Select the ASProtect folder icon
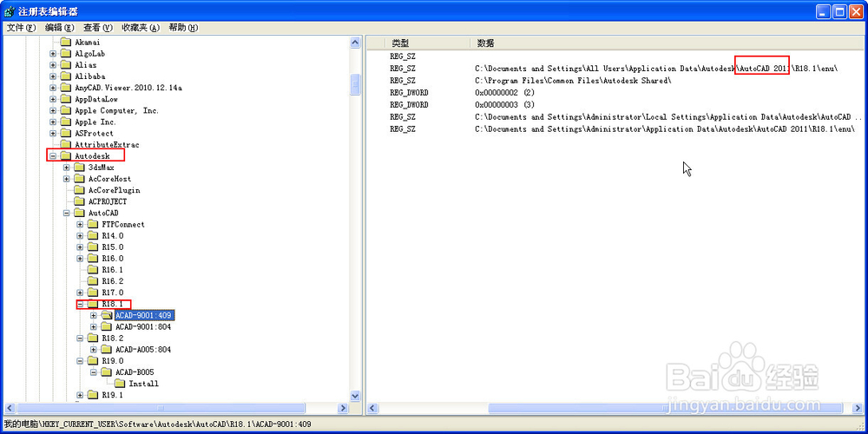This screenshot has height=434, width=868. 66,134
